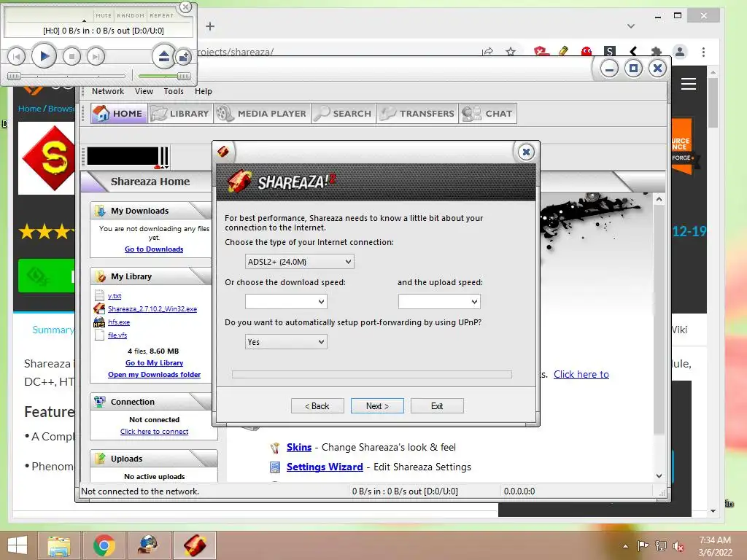Click the seek position slider in the media remote

tap(66, 76)
